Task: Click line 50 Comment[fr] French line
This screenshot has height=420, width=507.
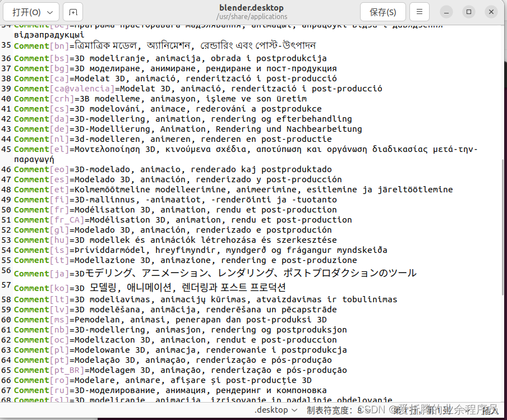Action: [x=175, y=210]
